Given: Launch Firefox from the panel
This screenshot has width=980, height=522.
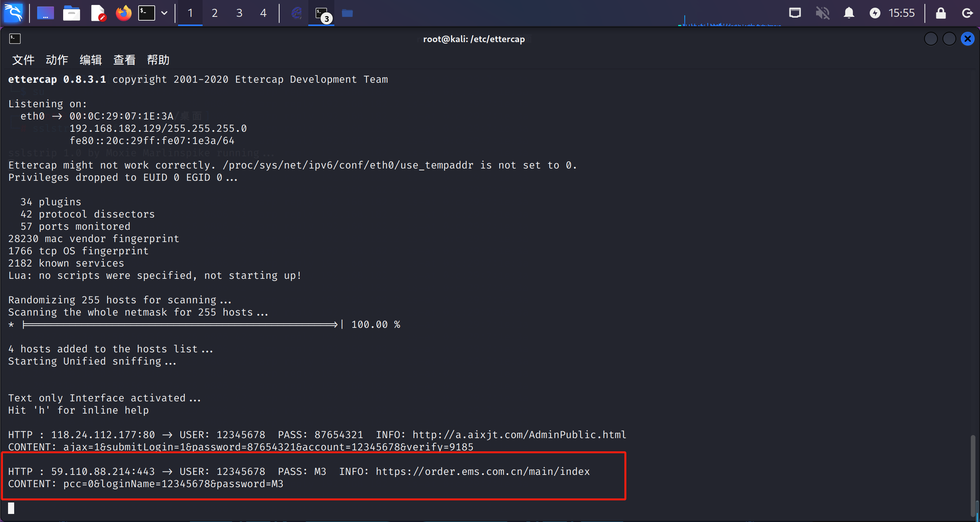Looking at the screenshot, I should (123, 13).
